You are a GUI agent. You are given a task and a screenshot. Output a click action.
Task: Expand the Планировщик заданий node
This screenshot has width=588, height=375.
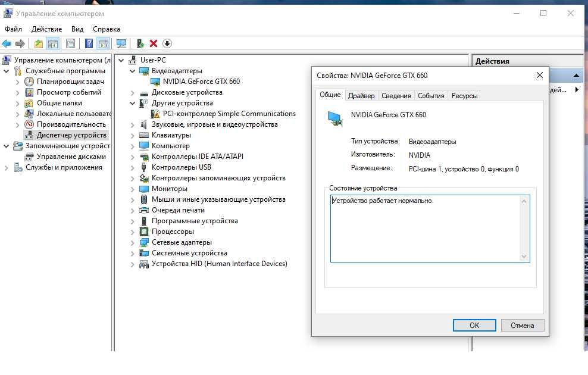[18, 82]
